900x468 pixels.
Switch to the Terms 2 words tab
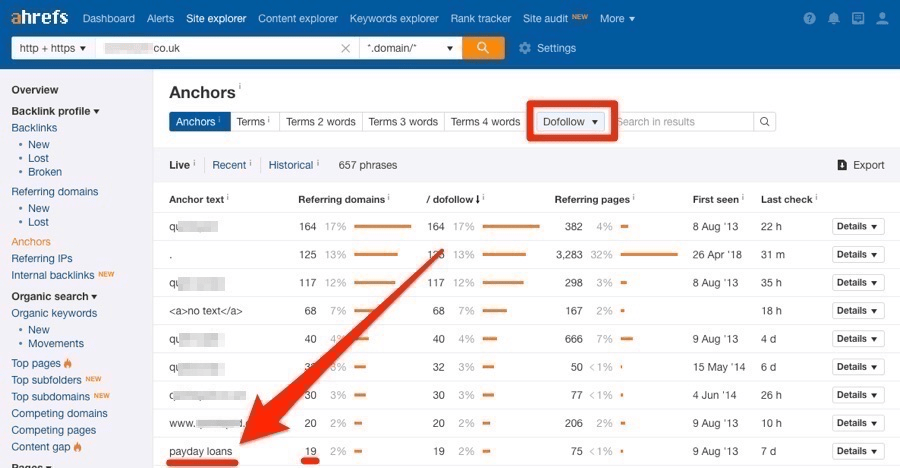[320, 122]
